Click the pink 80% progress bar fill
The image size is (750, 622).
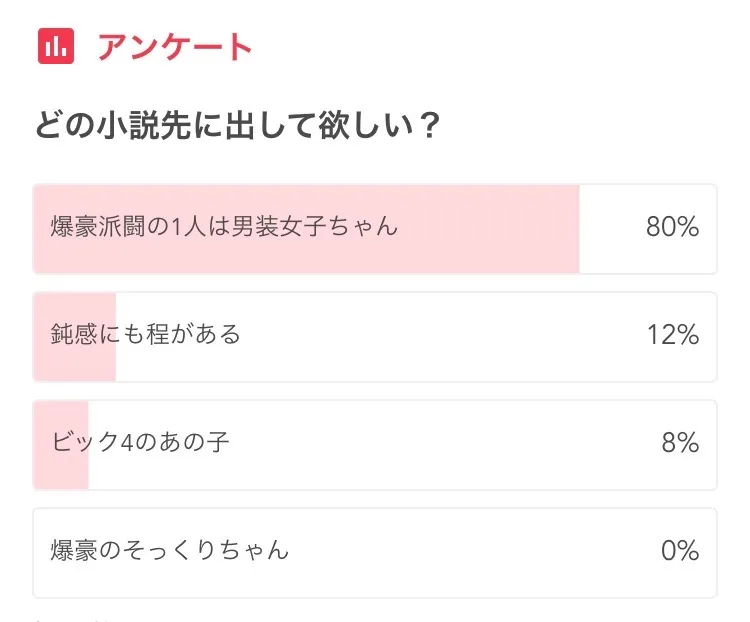(306, 229)
